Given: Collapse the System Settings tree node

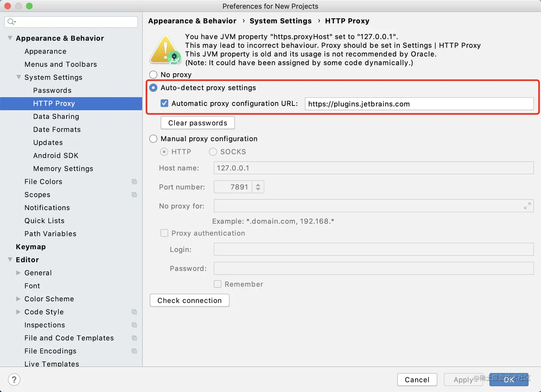Looking at the screenshot, I should [x=19, y=77].
